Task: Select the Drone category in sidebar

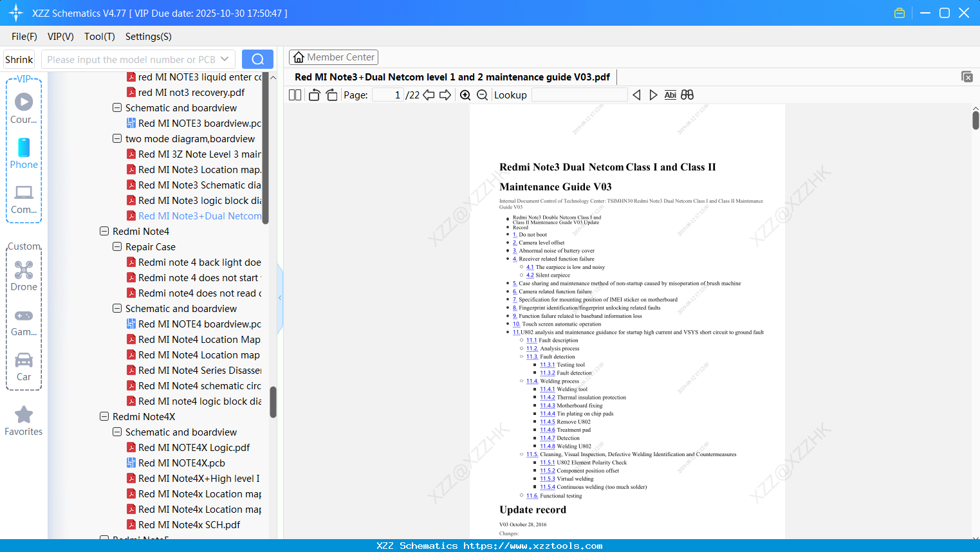Action: [24, 276]
